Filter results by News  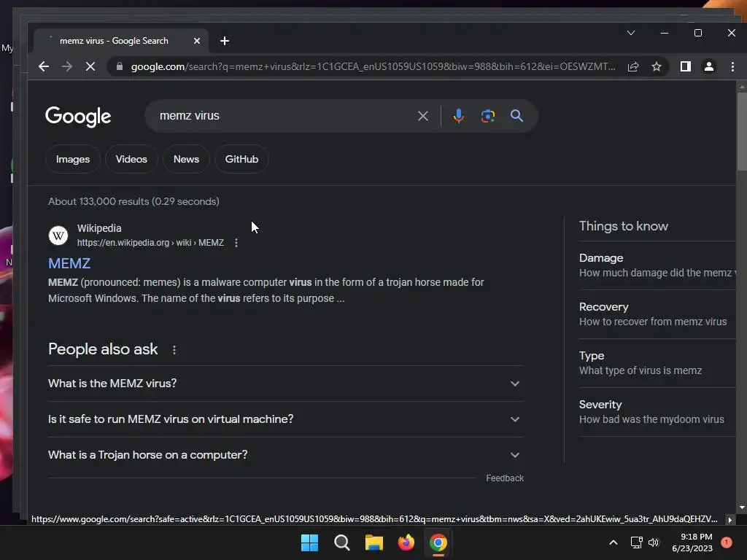[x=186, y=159]
